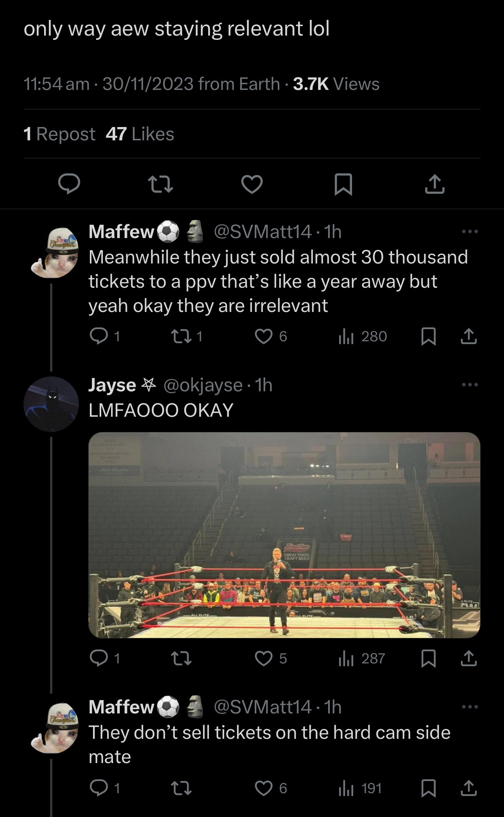Image resolution: width=504 pixels, height=817 pixels.
Task: Open more options on Maffew's first reply
Action: tap(470, 232)
